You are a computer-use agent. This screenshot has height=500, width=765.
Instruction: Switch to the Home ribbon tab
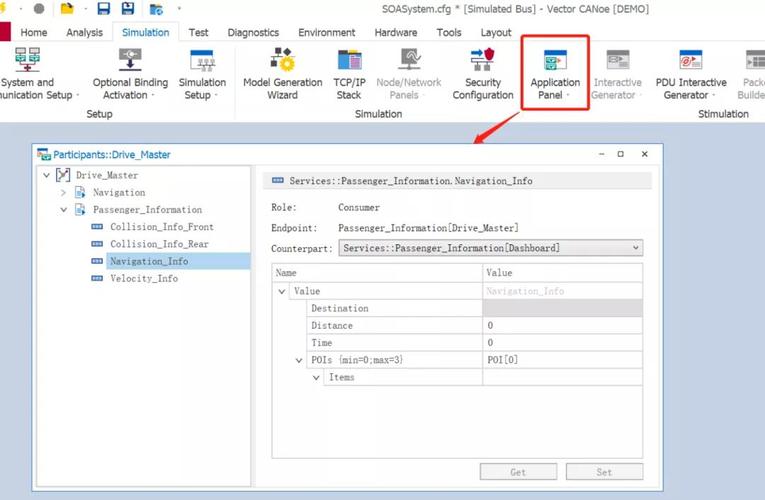point(34,32)
